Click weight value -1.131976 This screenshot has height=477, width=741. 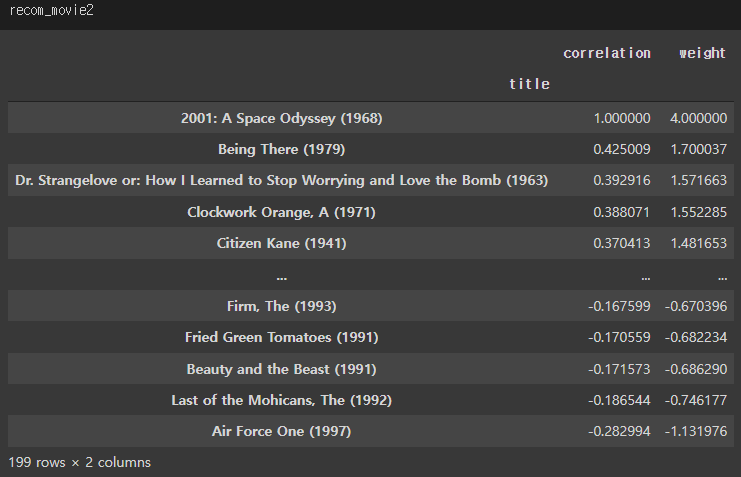(696, 432)
